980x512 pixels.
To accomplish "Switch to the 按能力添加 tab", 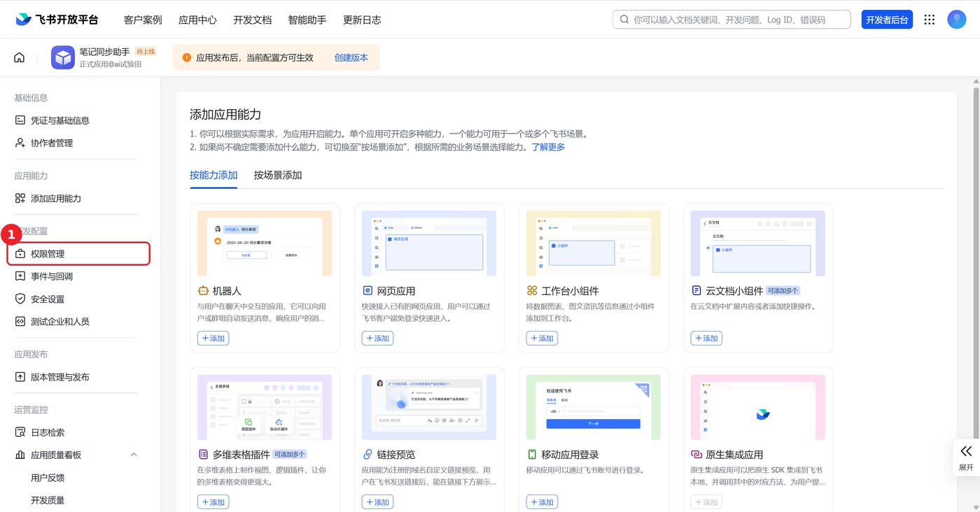I will pos(213,175).
